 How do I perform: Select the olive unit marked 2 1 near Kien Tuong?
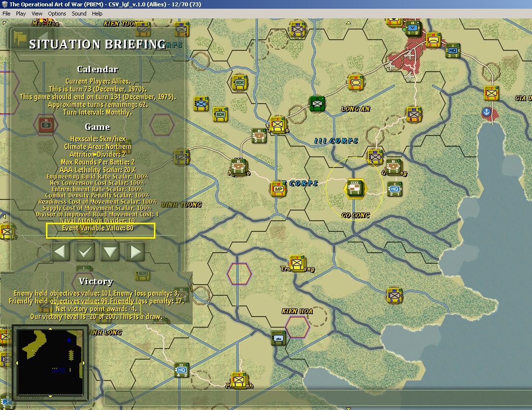[x=143, y=29]
